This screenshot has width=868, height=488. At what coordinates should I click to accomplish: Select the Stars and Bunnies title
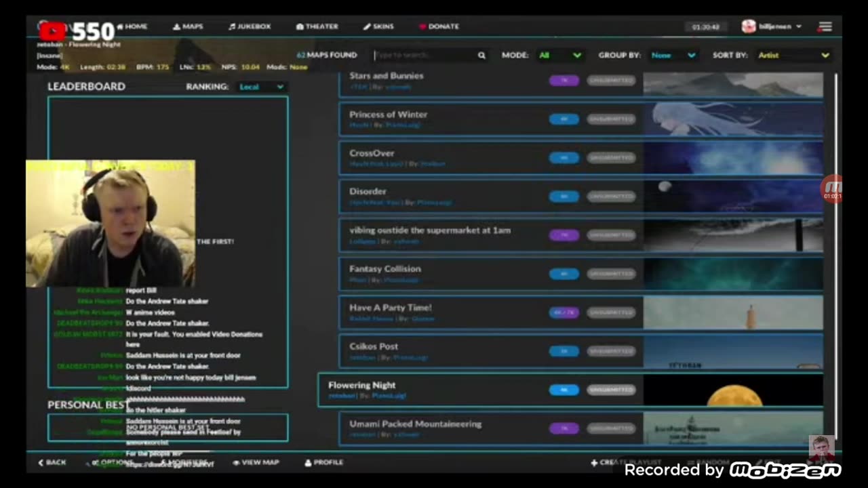click(387, 76)
